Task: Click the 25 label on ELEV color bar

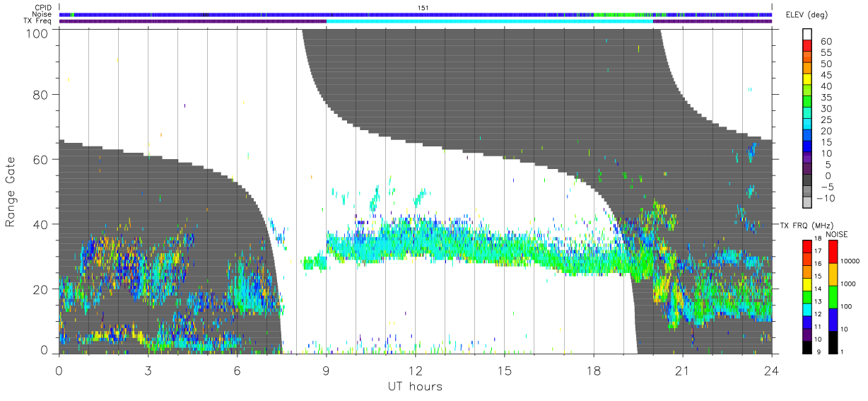Action: 826,120
